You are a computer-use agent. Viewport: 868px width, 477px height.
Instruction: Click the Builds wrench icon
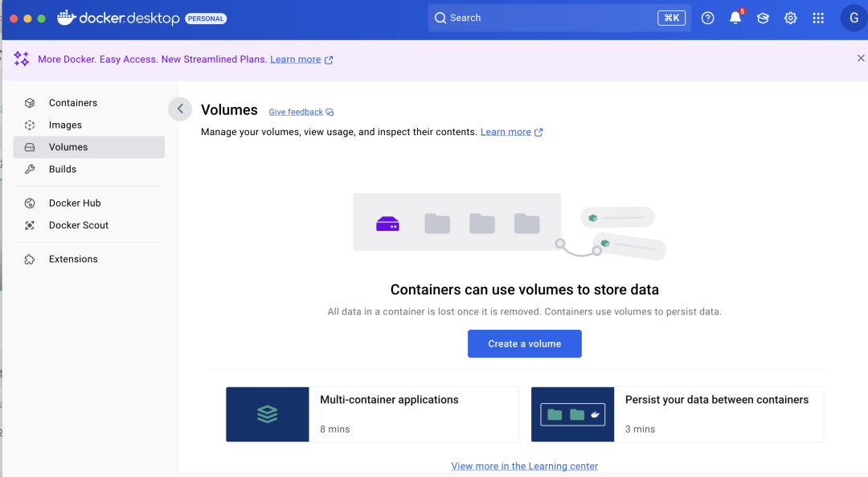(x=30, y=170)
